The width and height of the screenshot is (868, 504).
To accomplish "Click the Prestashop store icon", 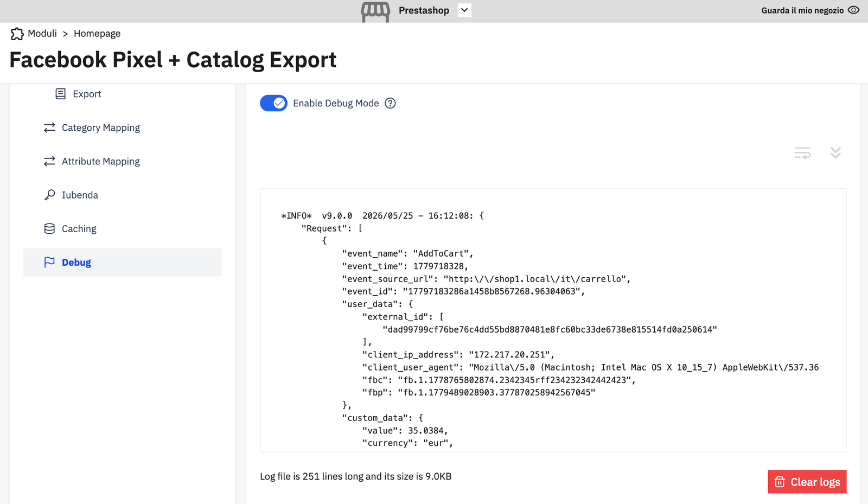I will coord(375,11).
